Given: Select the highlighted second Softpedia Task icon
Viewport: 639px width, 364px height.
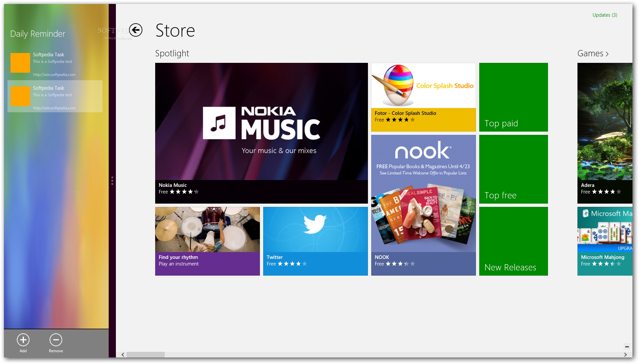Looking at the screenshot, I should pos(20,96).
